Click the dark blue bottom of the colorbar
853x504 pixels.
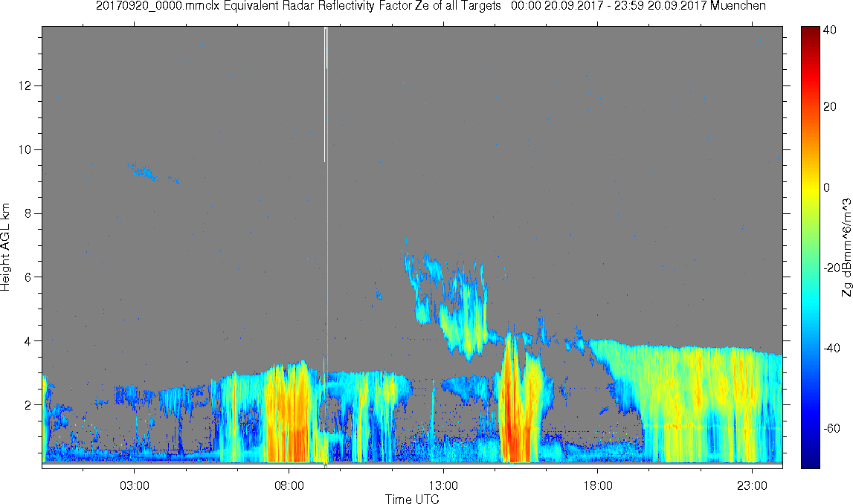coord(810,459)
